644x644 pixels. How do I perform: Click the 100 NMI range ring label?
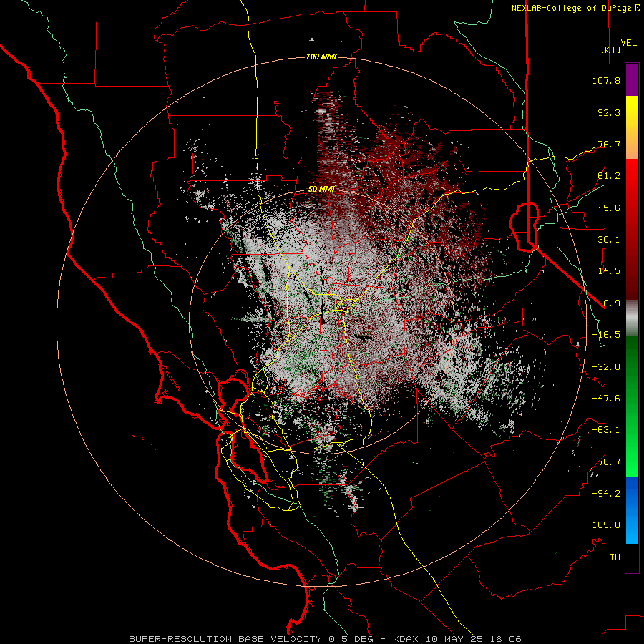pos(321,57)
